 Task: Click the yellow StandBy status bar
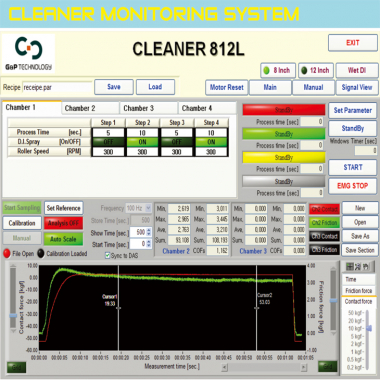(284, 157)
